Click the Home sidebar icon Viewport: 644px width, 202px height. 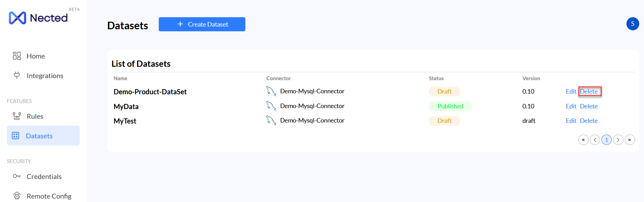click(x=17, y=56)
